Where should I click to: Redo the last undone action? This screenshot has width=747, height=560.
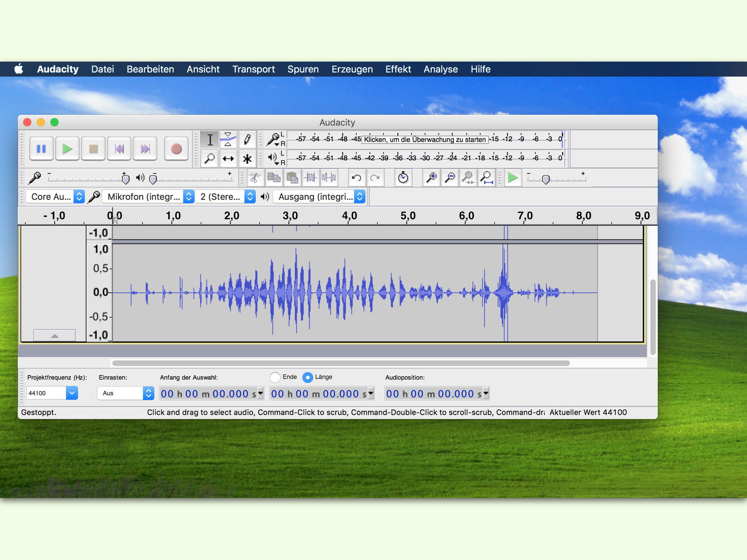coord(375,177)
